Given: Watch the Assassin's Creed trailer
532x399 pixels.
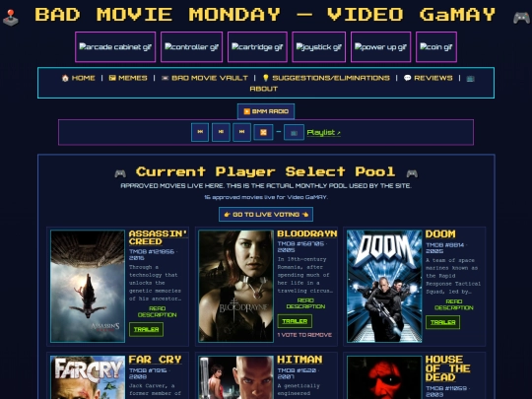Looking at the screenshot, I should 146,329.
